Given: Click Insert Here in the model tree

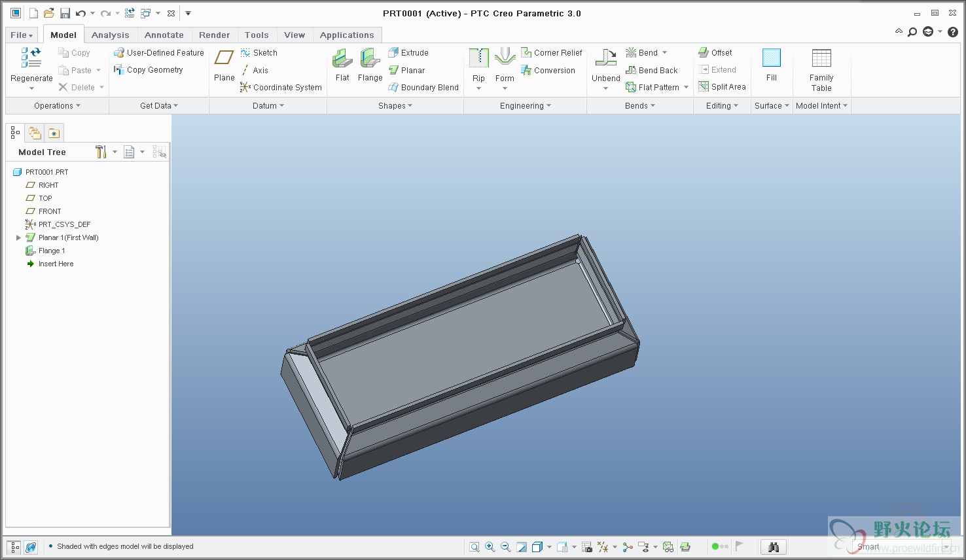Looking at the screenshot, I should (50, 264).
